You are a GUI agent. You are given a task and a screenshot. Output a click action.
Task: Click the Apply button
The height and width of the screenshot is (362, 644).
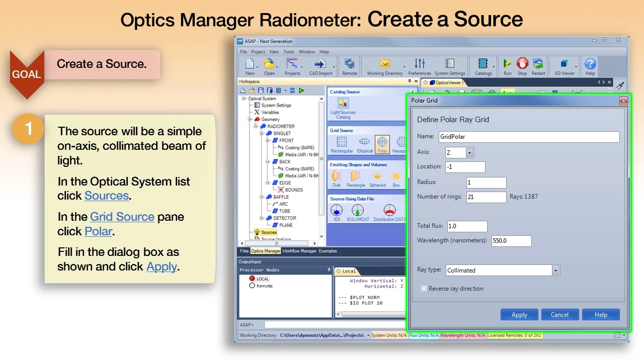(x=519, y=315)
